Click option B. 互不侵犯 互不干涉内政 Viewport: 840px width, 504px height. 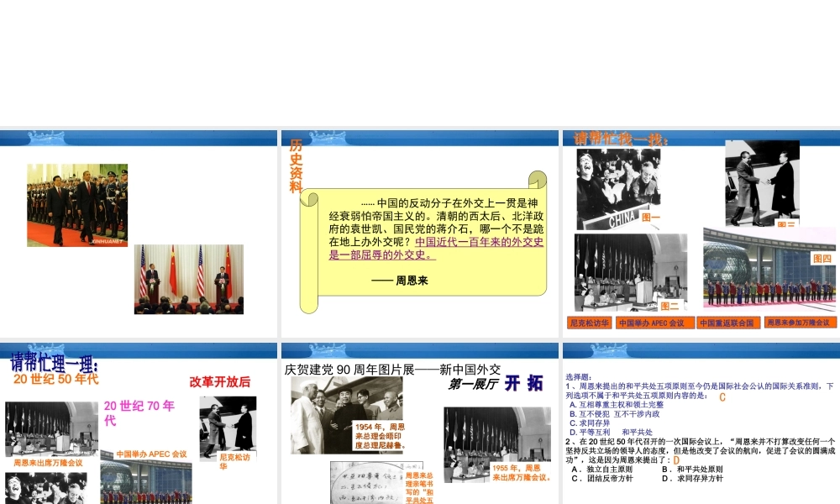point(615,414)
